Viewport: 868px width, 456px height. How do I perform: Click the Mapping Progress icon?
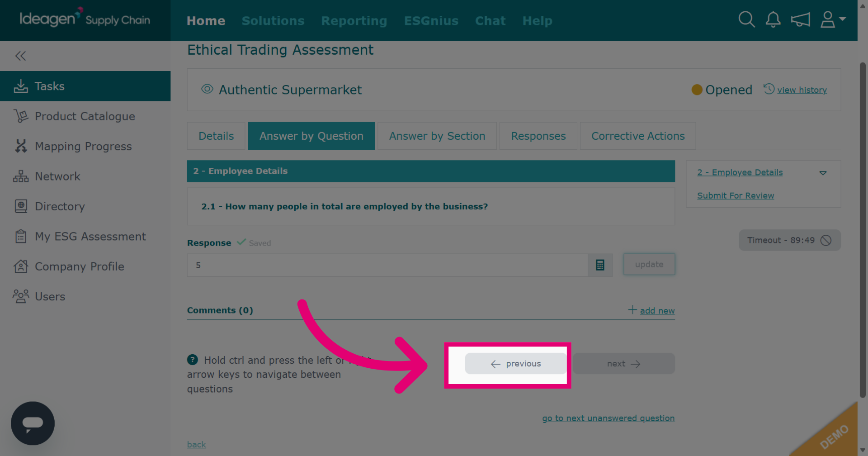(x=21, y=146)
